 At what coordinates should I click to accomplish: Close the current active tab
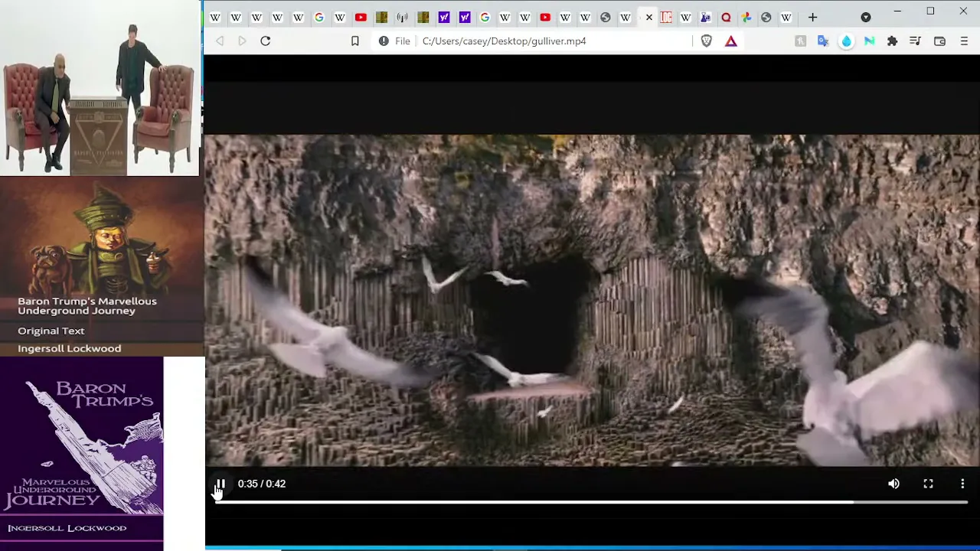pyautogui.click(x=648, y=17)
